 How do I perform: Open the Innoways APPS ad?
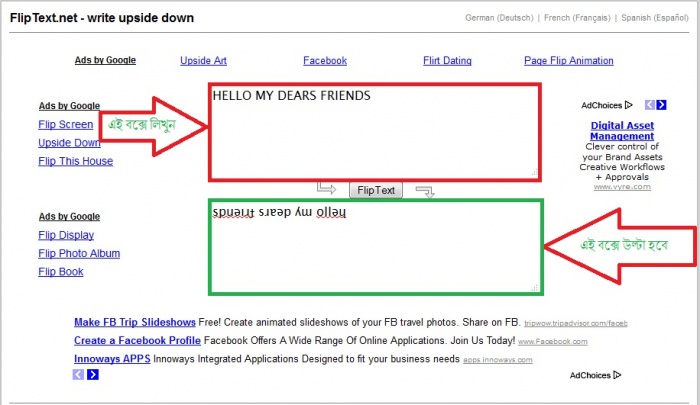[112, 359]
